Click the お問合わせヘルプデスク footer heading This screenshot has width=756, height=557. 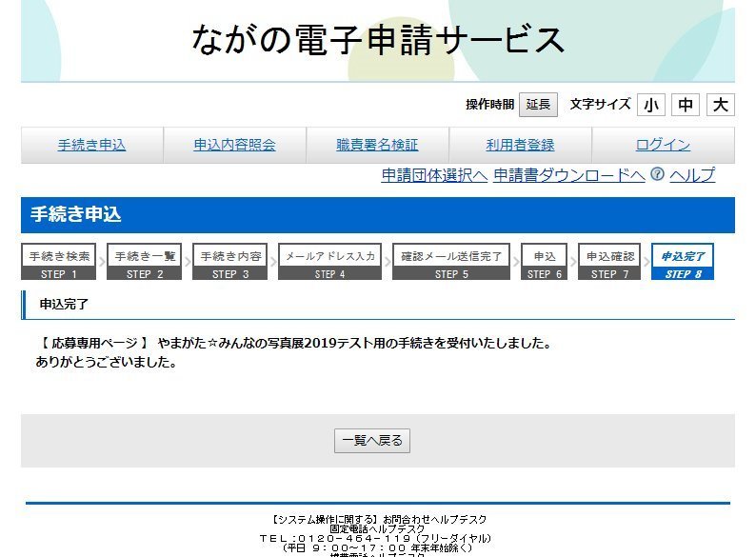pos(379,519)
